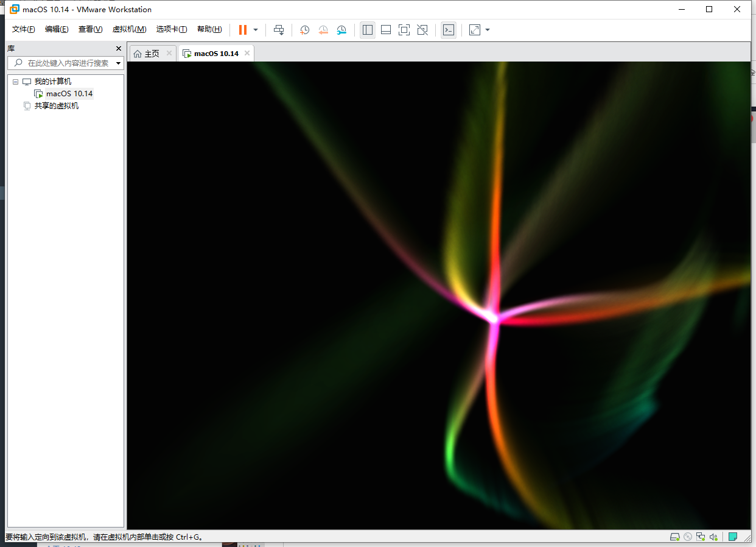Click the VMware Workstation title bar icon
This screenshot has height=547, width=756.
coord(15,9)
